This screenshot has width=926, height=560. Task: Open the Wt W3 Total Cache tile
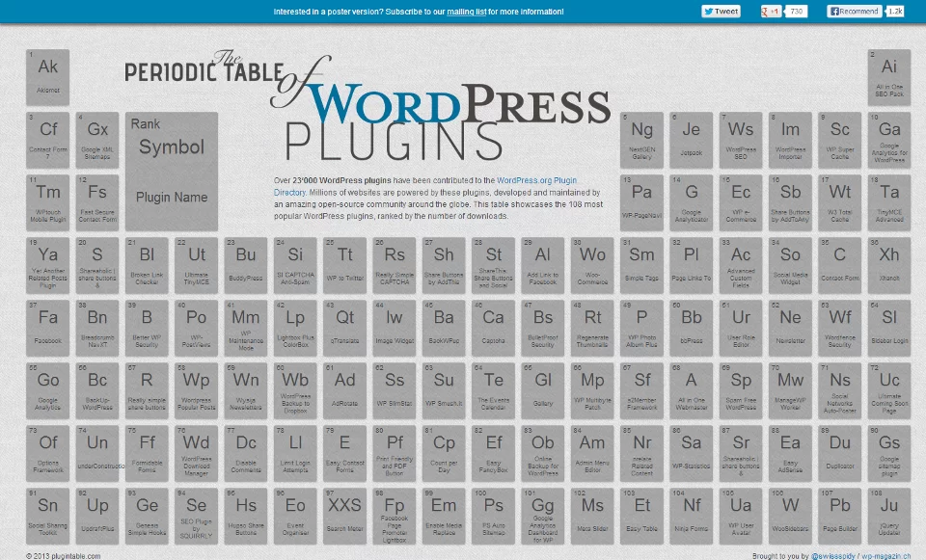coord(840,202)
